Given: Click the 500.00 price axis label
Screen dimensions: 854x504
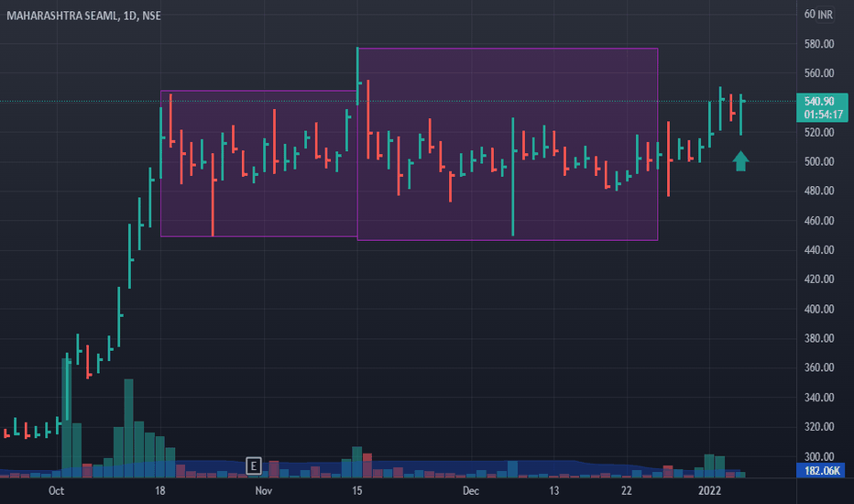Looking at the screenshot, I should click(x=819, y=162).
